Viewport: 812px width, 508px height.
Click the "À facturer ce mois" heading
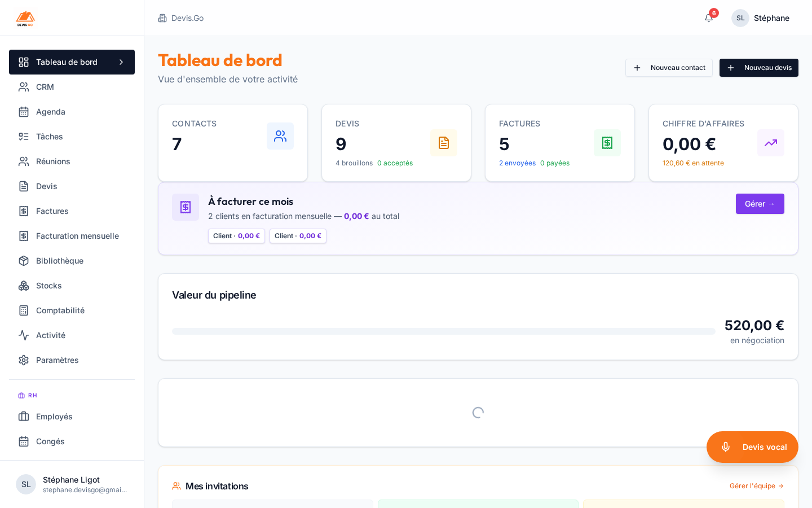click(250, 202)
